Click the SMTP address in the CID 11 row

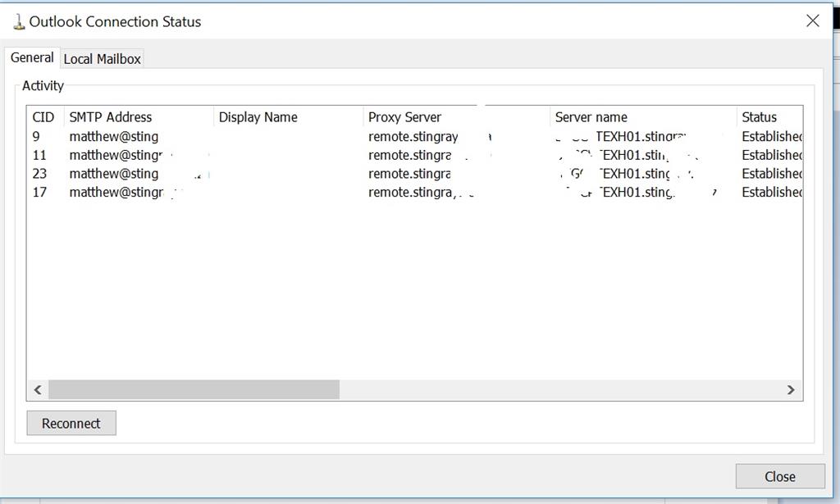(x=116, y=155)
